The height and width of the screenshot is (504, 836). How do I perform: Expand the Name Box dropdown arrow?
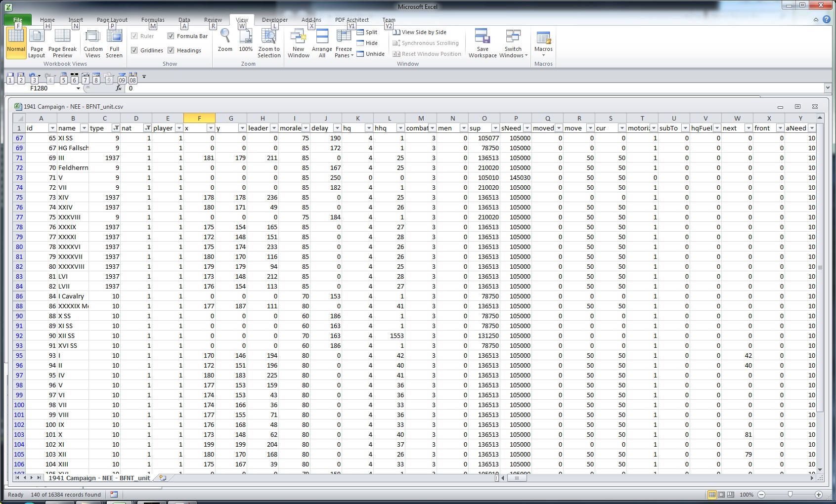point(78,88)
